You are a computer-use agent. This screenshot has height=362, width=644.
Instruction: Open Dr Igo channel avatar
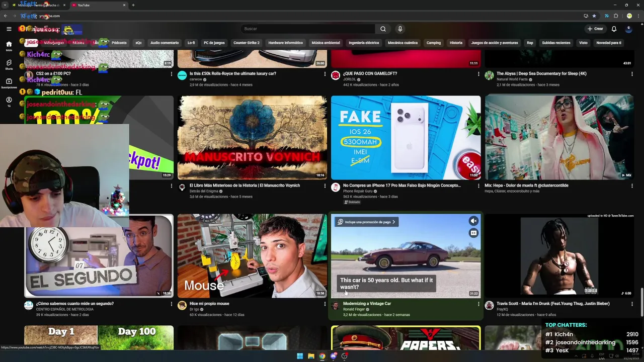point(182,305)
